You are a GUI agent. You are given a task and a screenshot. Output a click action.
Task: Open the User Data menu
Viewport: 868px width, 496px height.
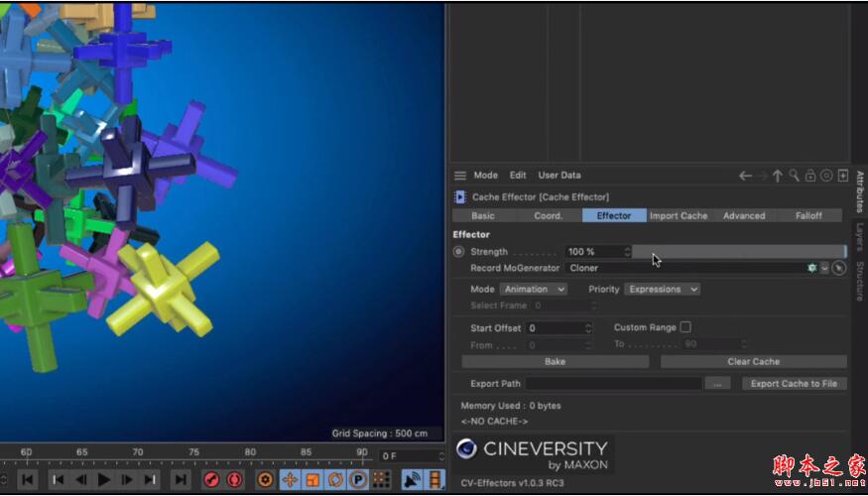(x=559, y=175)
